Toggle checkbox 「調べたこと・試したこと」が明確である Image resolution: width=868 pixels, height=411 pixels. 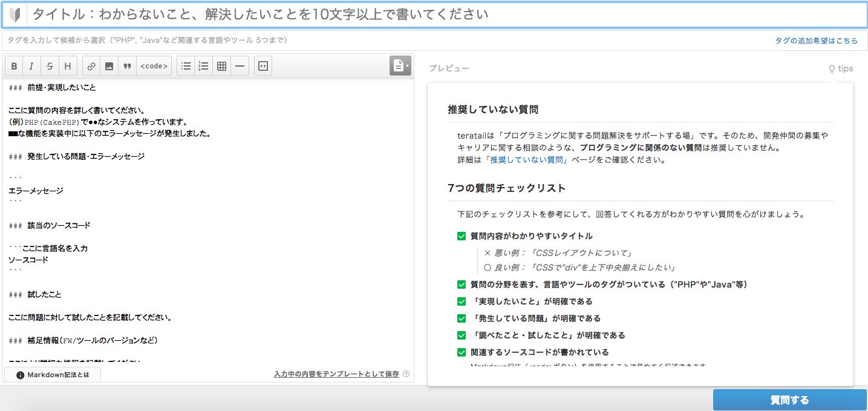[x=462, y=335]
